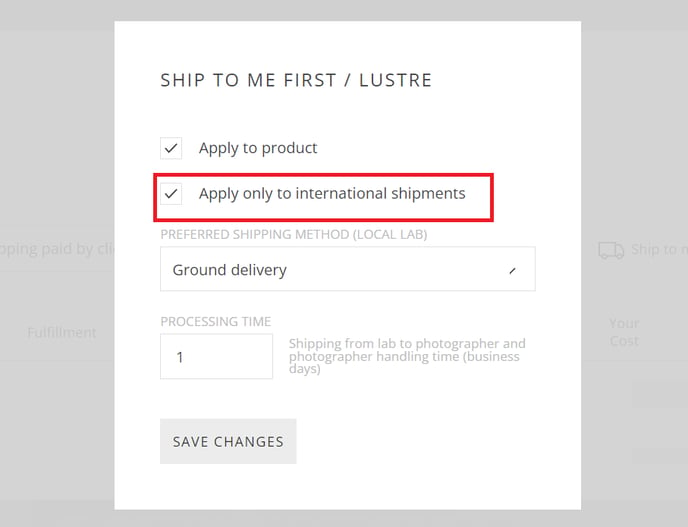Click the checkmark in international shipments box
The height and width of the screenshot is (527, 688).
coord(171,194)
